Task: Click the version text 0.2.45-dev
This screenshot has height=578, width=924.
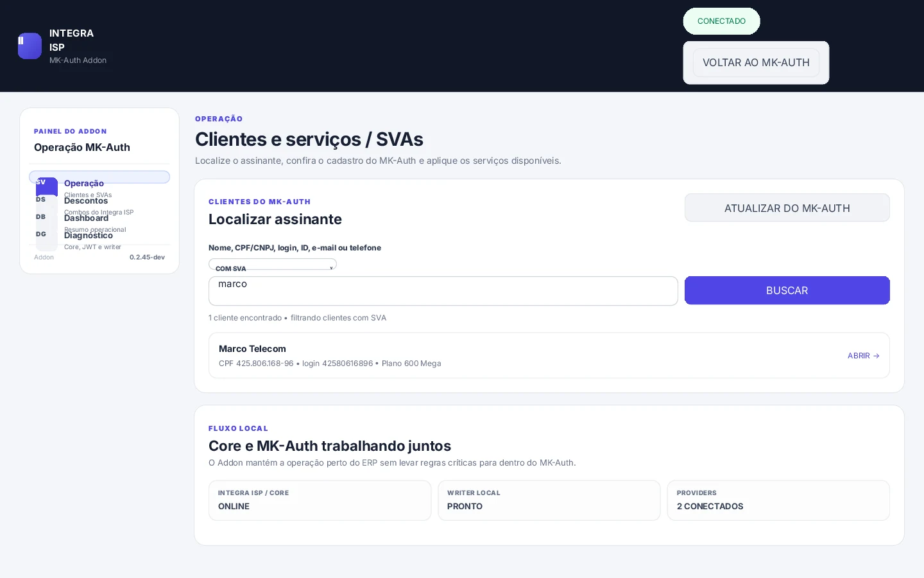Action: tap(147, 257)
